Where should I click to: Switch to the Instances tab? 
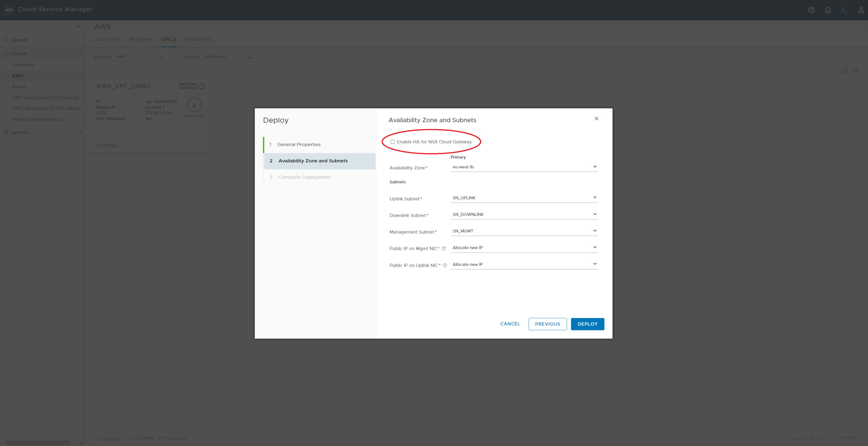click(x=198, y=39)
